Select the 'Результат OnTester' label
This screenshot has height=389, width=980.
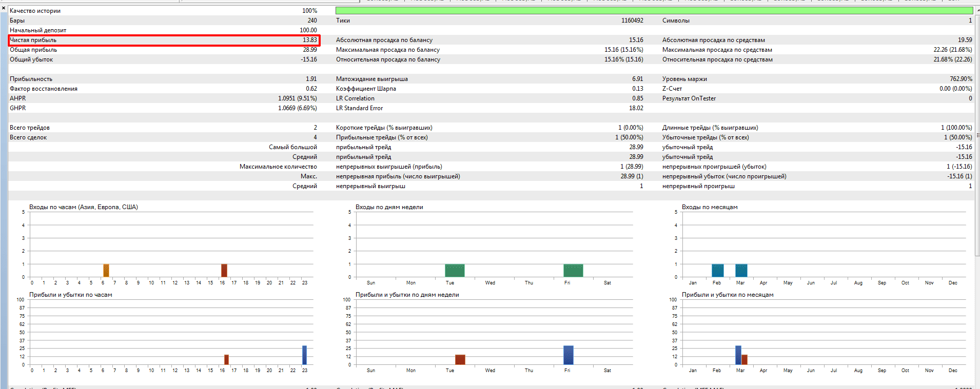(689, 98)
